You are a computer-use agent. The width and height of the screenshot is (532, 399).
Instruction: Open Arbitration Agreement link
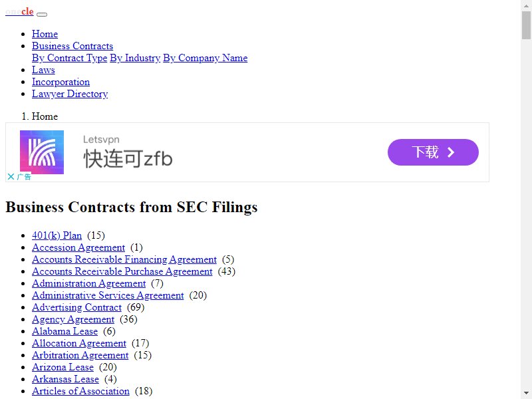pos(82,355)
